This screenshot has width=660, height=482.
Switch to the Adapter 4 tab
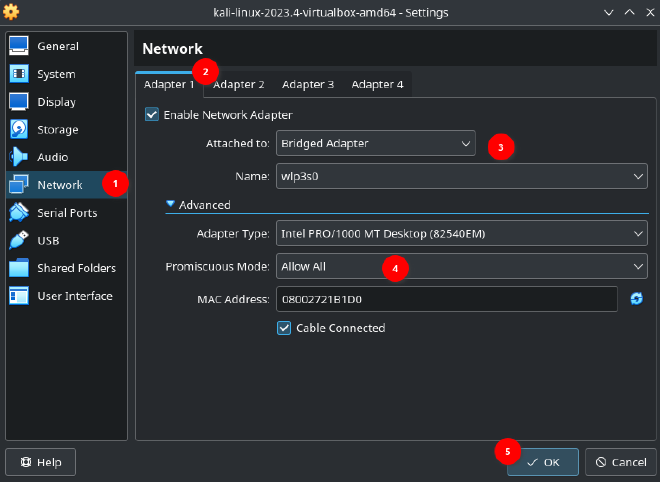(x=377, y=85)
